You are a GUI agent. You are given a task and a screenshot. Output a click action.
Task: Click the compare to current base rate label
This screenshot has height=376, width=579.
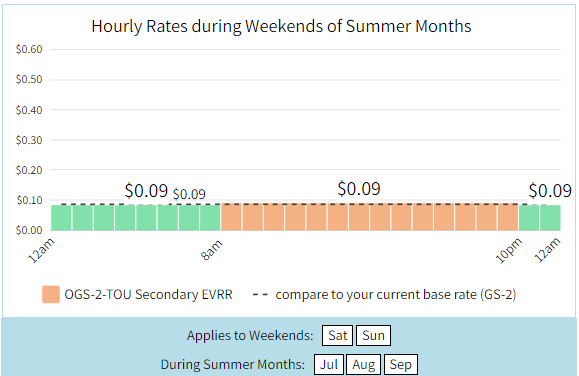click(x=396, y=294)
